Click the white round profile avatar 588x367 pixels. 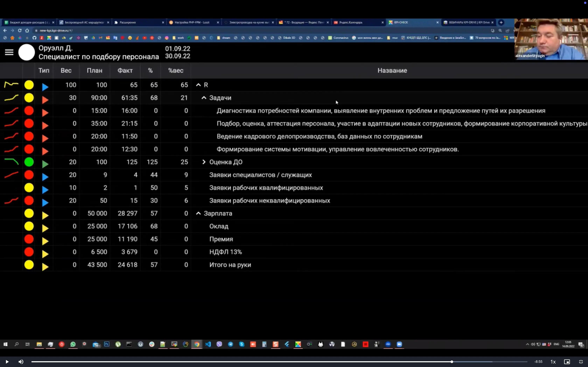tap(27, 52)
